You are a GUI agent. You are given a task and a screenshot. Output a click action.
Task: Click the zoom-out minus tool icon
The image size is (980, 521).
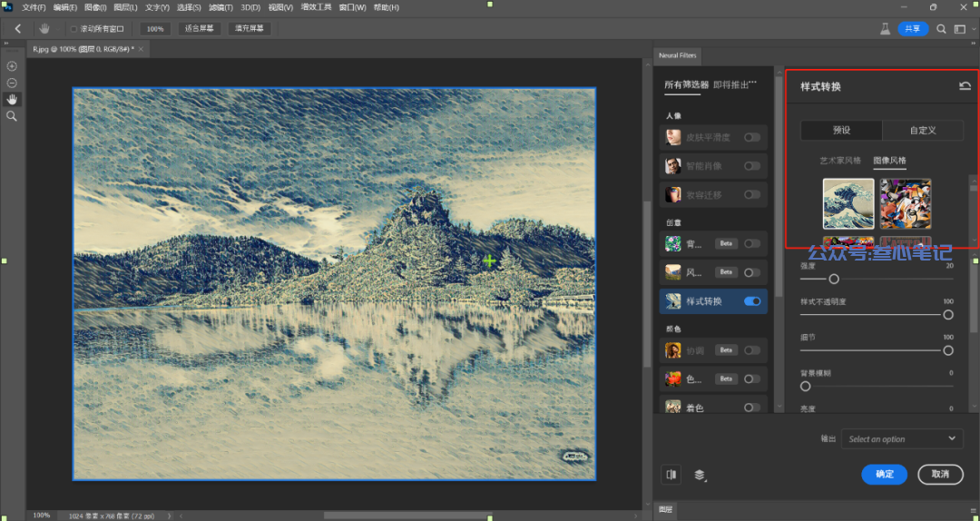pos(12,84)
